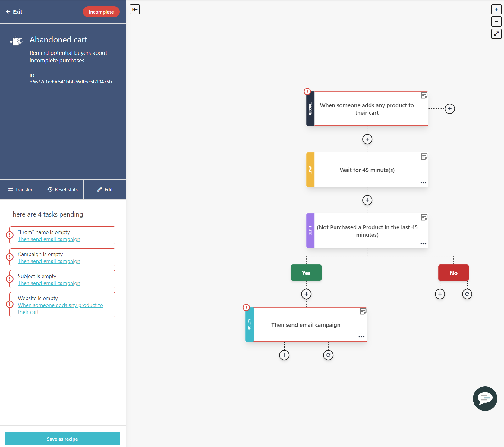Image resolution: width=504 pixels, height=447 pixels.
Task: Select the Yes branch
Action: (x=306, y=273)
